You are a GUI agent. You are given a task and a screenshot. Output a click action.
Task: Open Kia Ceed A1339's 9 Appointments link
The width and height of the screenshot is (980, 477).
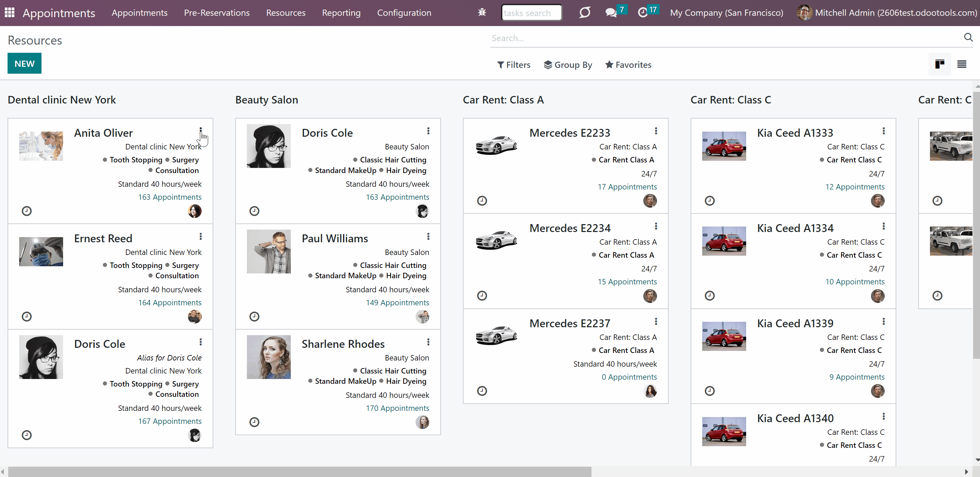pyautogui.click(x=857, y=377)
